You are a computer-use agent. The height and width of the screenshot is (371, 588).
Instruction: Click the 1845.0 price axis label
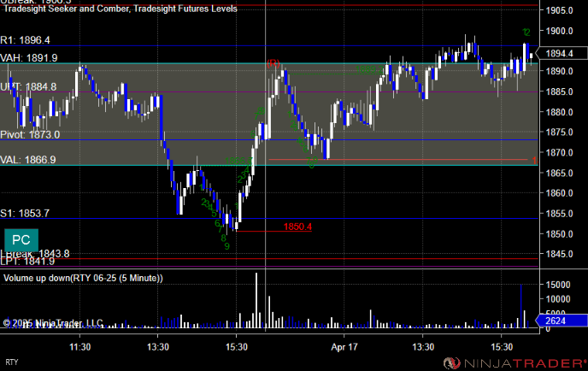(x=559, y=254)
